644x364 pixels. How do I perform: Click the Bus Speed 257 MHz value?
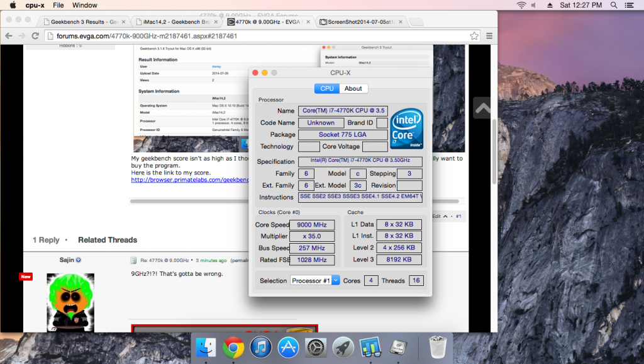pos(312,248)
